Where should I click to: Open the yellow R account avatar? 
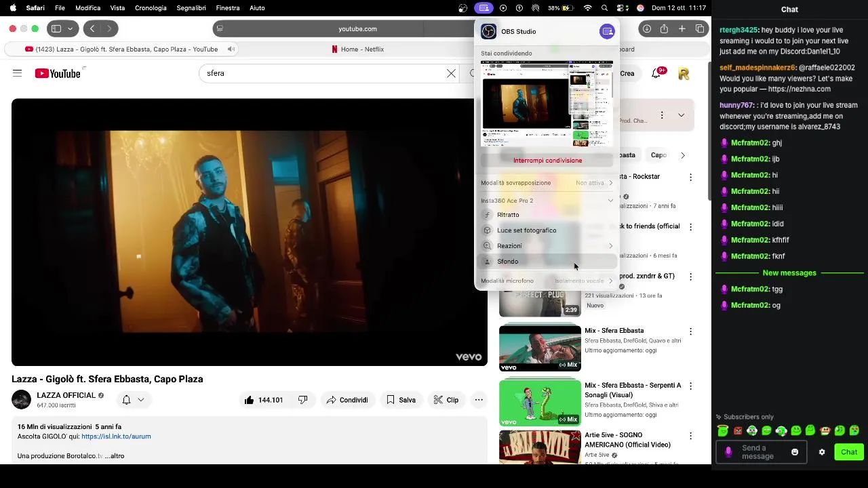684,73
